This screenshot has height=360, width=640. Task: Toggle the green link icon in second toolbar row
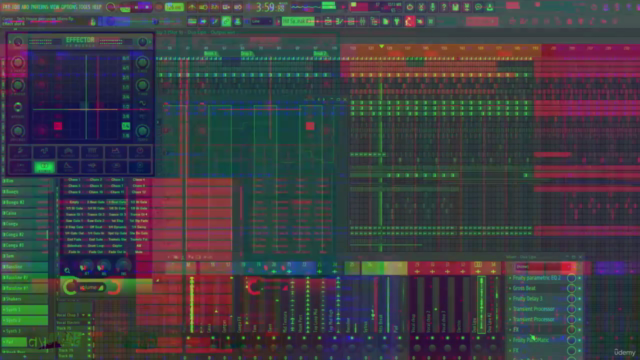(x=226, y=21)
